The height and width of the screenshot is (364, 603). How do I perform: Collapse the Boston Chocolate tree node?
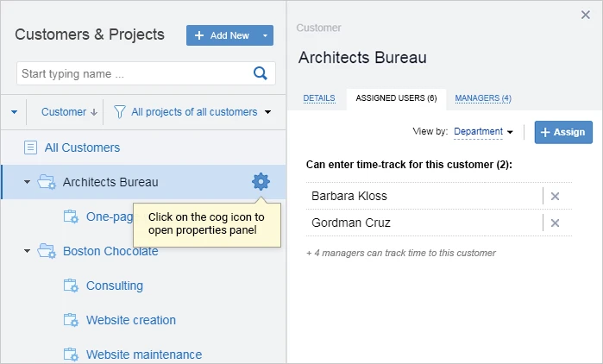click(x=27, y=251)
